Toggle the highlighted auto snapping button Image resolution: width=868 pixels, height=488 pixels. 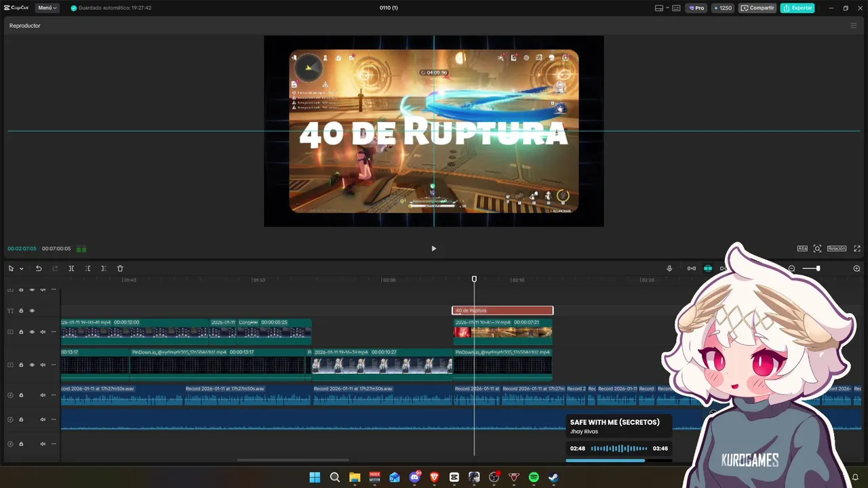point(707,268)
